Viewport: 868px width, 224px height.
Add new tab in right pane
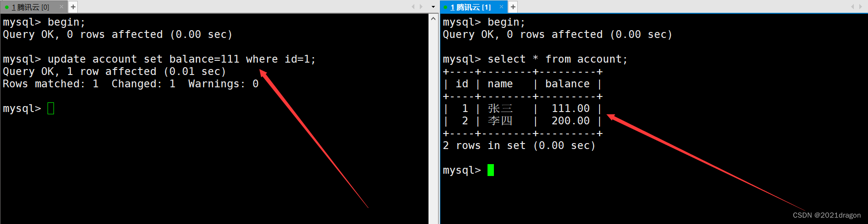point(513,7)
